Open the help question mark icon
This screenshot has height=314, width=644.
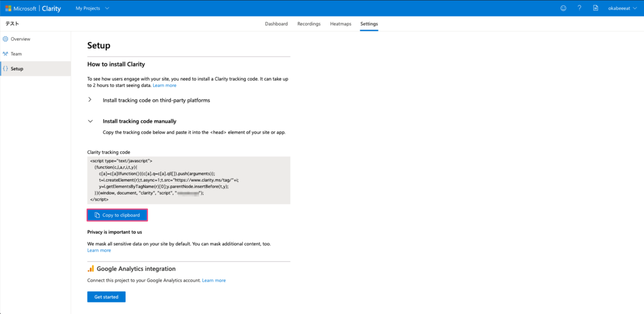(x=579, y=9)
